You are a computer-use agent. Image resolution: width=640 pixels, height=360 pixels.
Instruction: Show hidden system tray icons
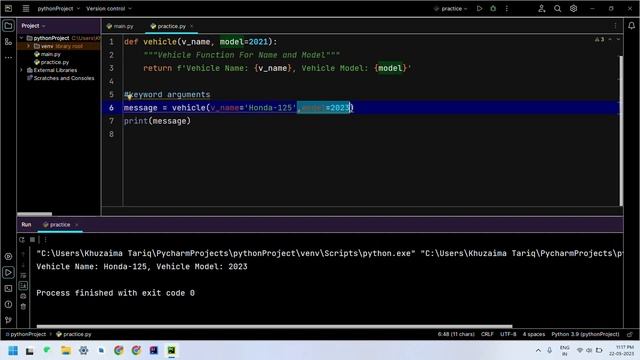click(x=538, y=350)
